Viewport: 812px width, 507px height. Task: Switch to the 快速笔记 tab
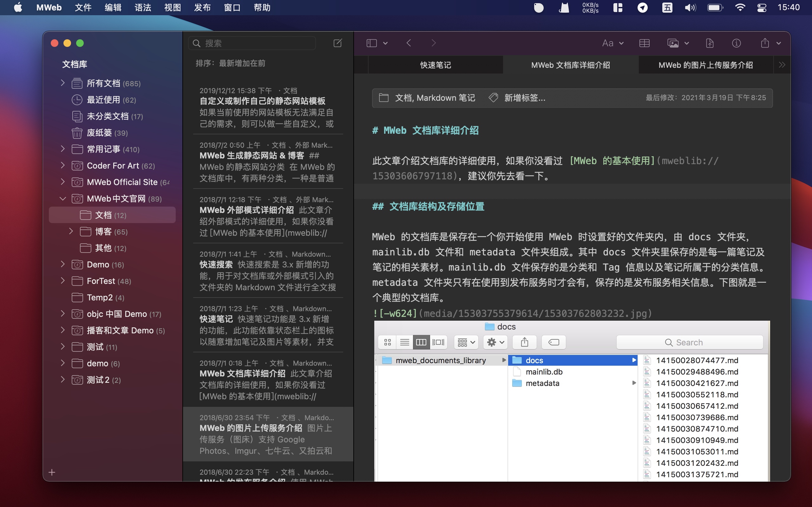[435, 65]
